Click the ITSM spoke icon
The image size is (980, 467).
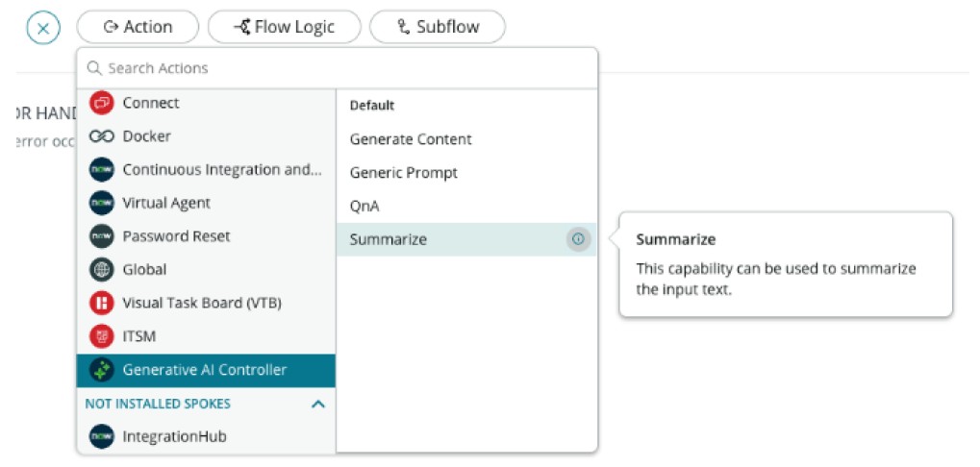(102, 336)
